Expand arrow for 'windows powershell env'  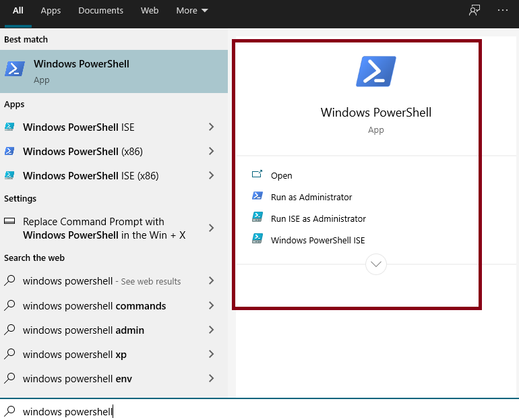pyautogui.click(x=211, y=378)
